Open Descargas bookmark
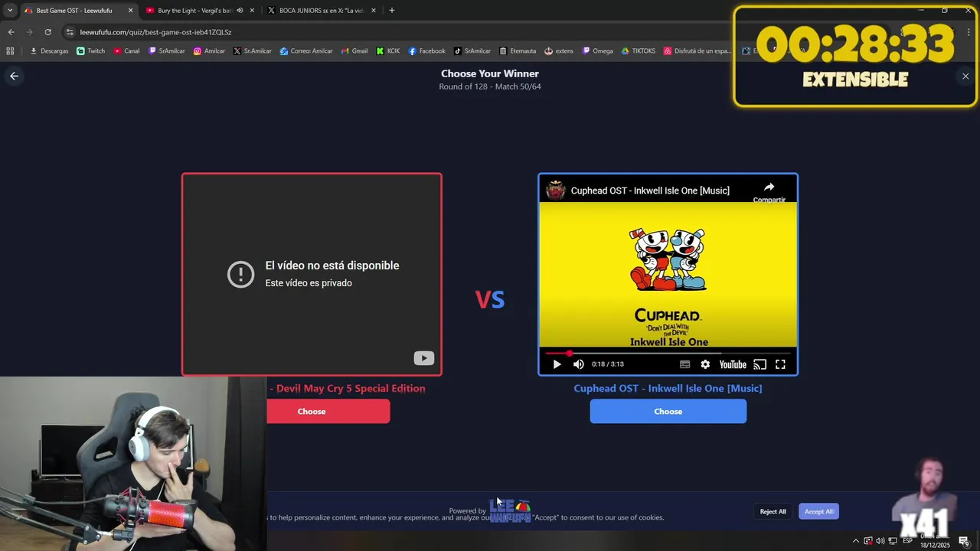 (49, 51)
